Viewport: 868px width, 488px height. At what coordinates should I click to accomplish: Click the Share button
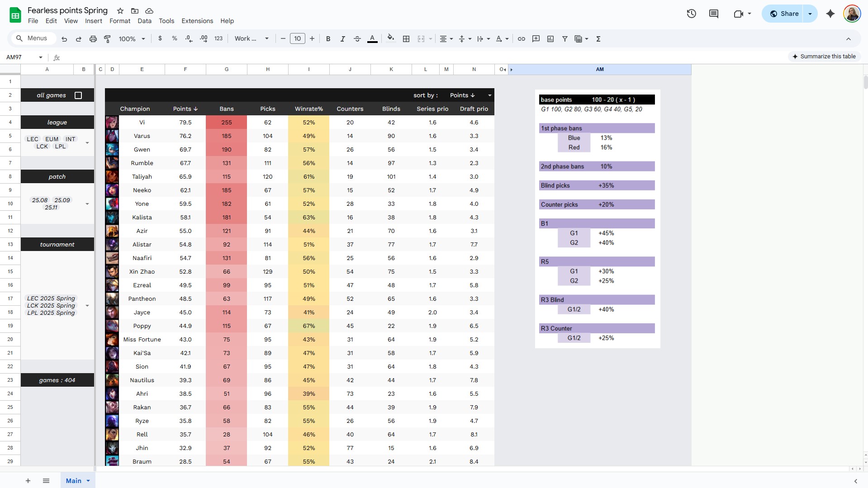[x=783, y=14]
